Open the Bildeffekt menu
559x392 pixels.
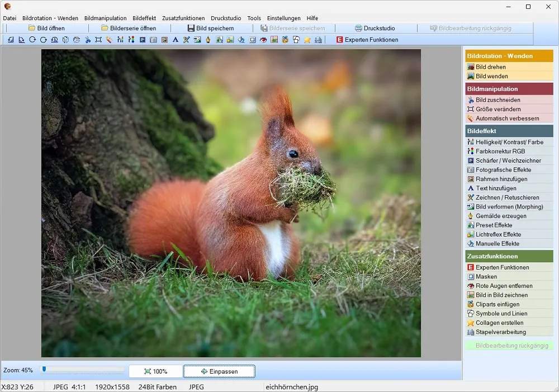[x=144, y=18]
